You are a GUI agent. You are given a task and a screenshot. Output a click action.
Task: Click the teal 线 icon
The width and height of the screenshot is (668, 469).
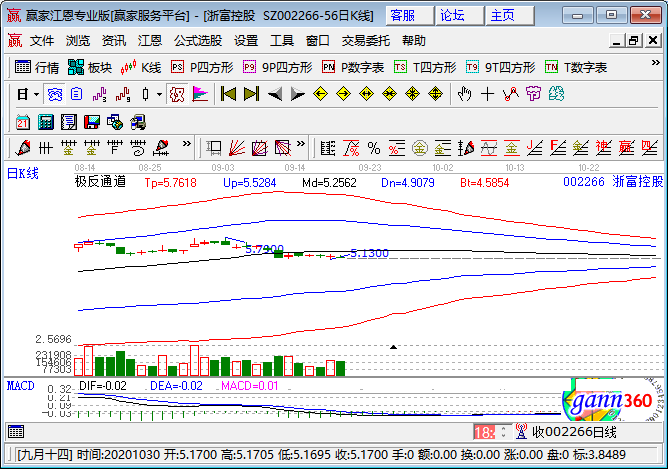coord(556,94)
